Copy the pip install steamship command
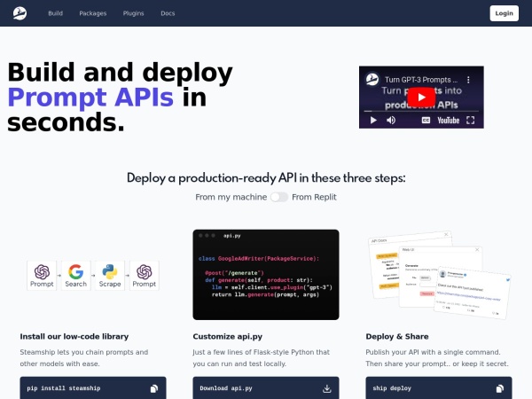Screen dimensions: 532x399 tap(154, 388)
